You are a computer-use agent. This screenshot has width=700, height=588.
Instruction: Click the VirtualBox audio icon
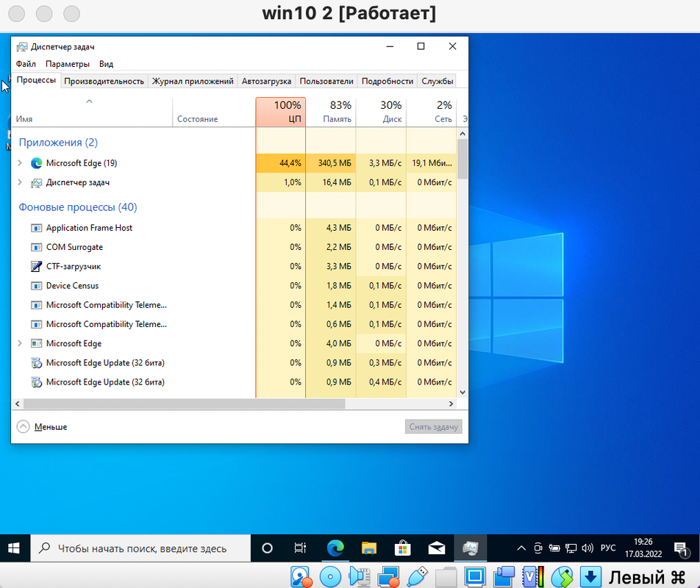pyautogui.click(x=360, y=577)
